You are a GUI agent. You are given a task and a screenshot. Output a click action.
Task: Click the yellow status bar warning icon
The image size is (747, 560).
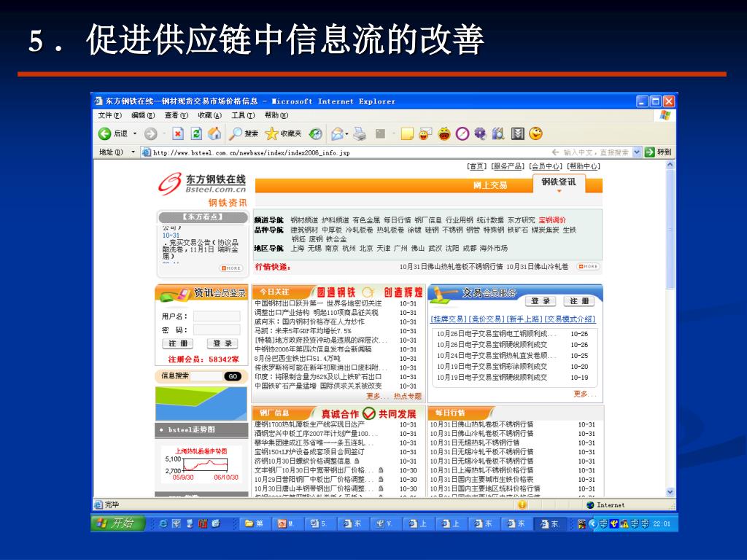(522, 505)
